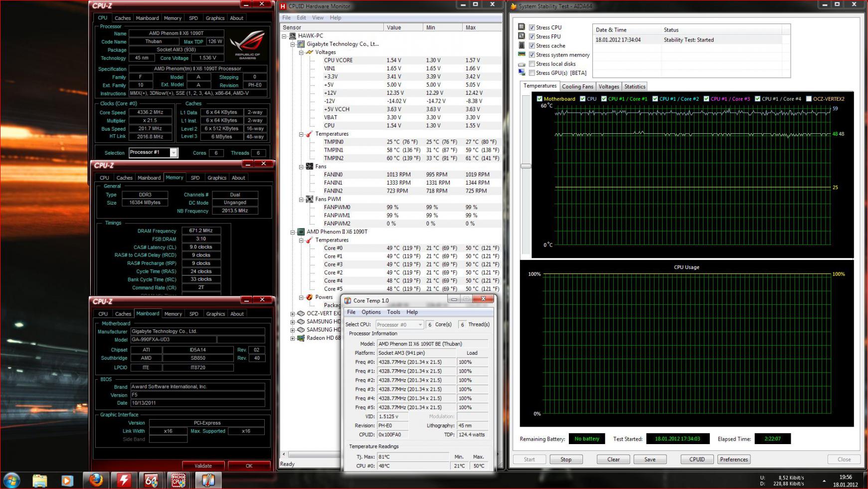This screenshot has width=868, height=489.
Task: Click the Core Temp title bar icon
Action: pos(347,300)
